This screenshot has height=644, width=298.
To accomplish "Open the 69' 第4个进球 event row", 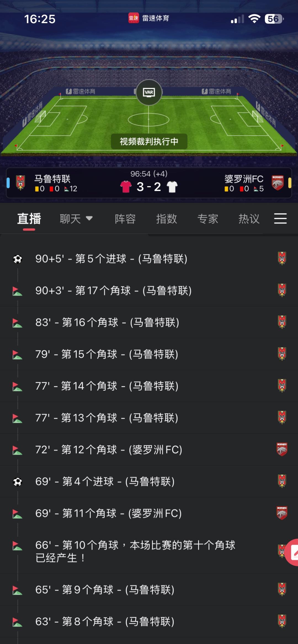I will [x=105, y=481].
